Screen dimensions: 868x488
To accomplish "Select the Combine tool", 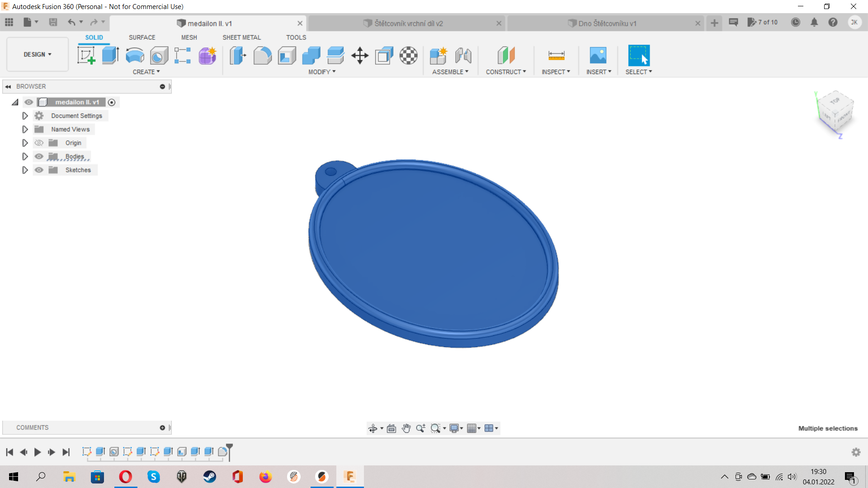I will 311,56.
